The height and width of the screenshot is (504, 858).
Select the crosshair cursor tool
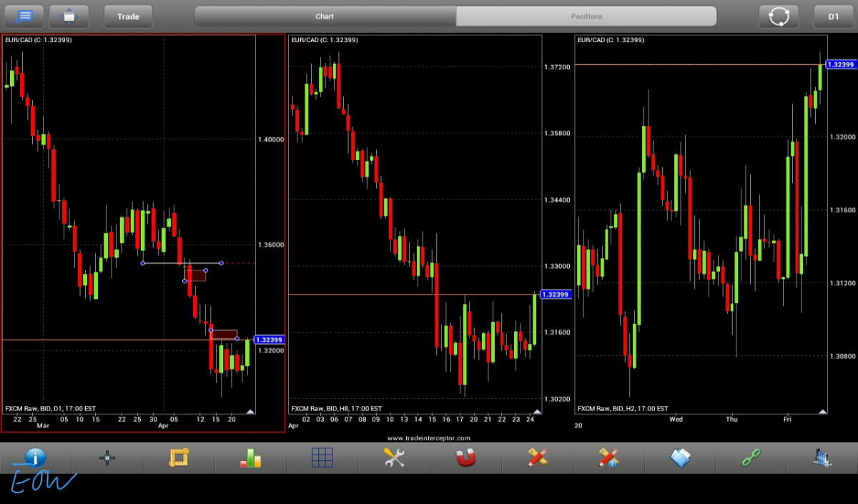(x=107, y=458)
